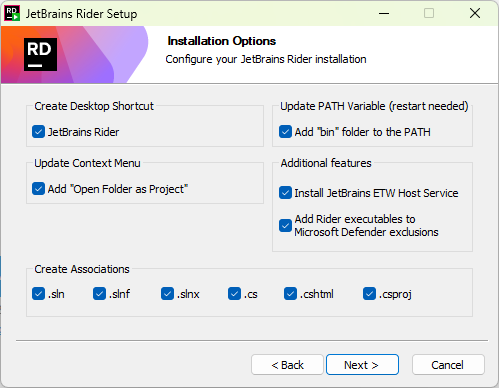Uncheck the .slnf association

coord(99,294)
